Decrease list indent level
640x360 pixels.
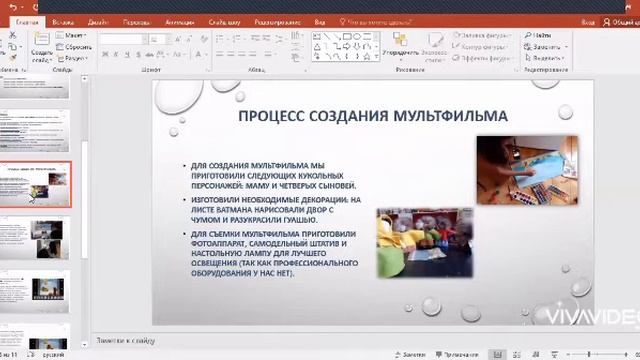[256, 39]
